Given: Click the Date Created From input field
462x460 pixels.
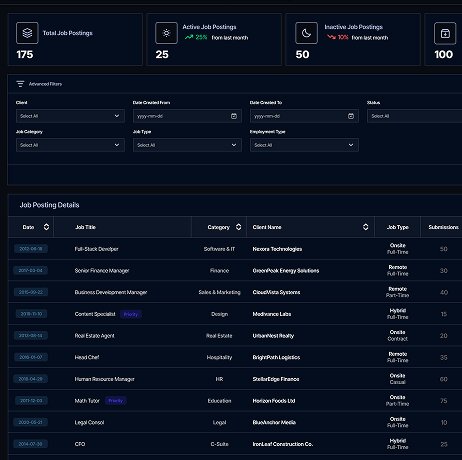Looking at the screenshot, I should (x=187, y=116).
